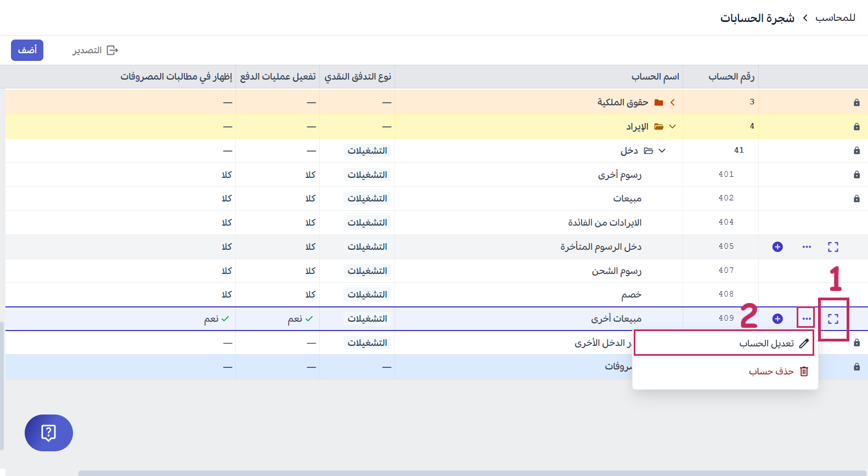Click the open folder icon beside الإيراد
Image resolution: width=868 pixels, height=476 pixels.
[659, 127]
